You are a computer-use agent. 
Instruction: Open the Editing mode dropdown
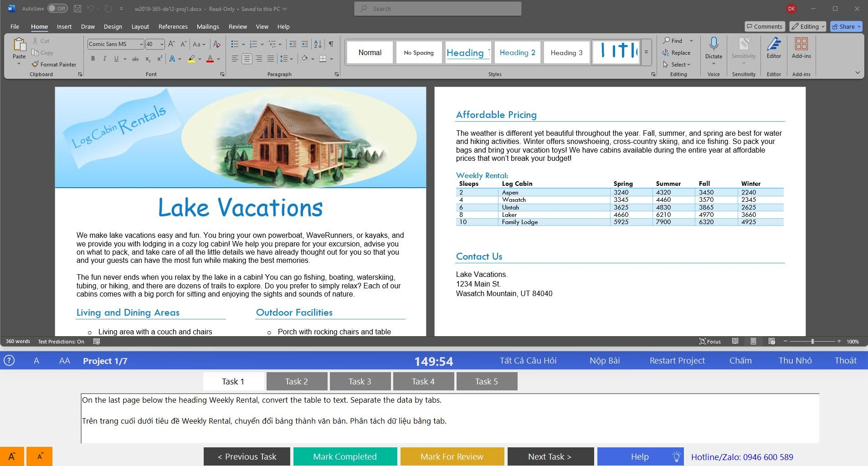point(807,26)
